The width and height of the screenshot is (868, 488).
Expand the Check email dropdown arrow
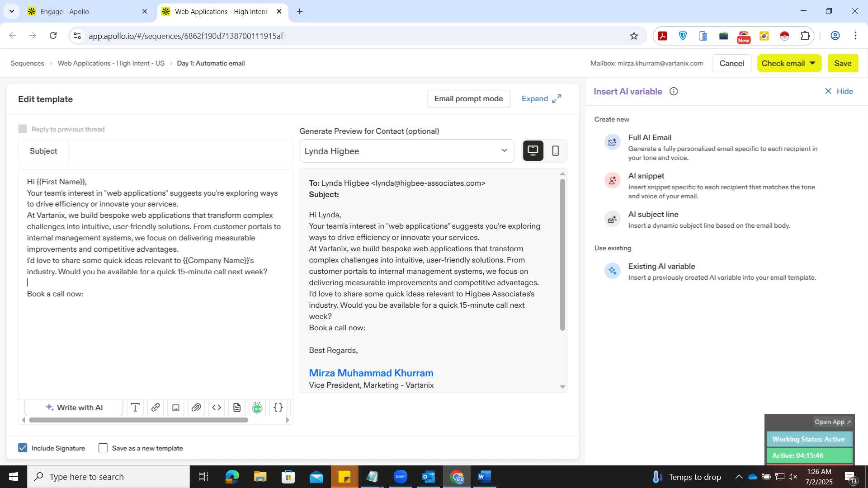pos(812,63)
